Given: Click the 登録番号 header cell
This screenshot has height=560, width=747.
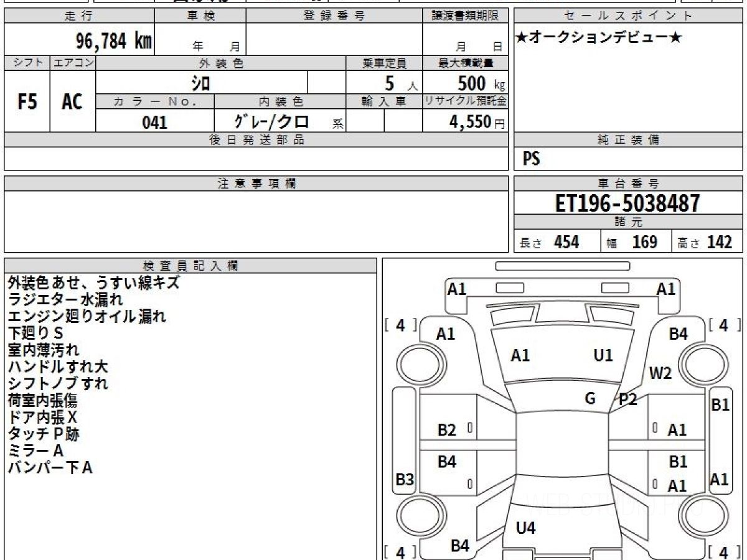Looking at the screenshot, I should 334,16.
